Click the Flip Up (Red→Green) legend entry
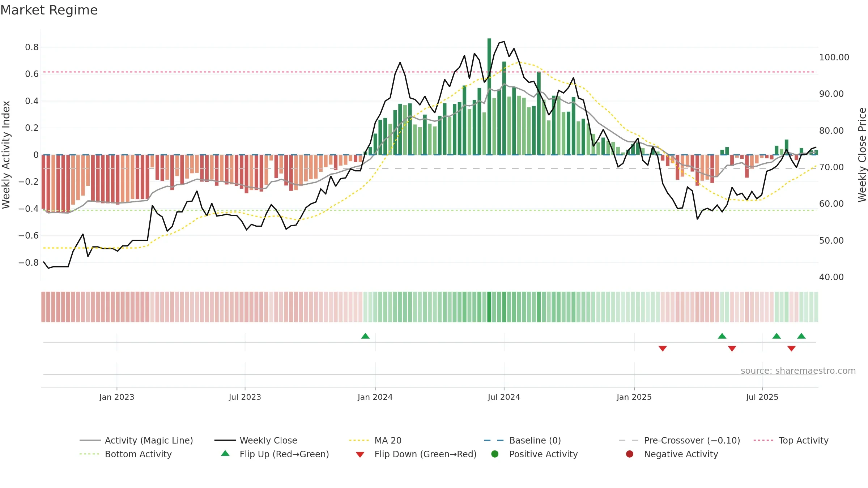868x488 pixels. pos(275,454)
